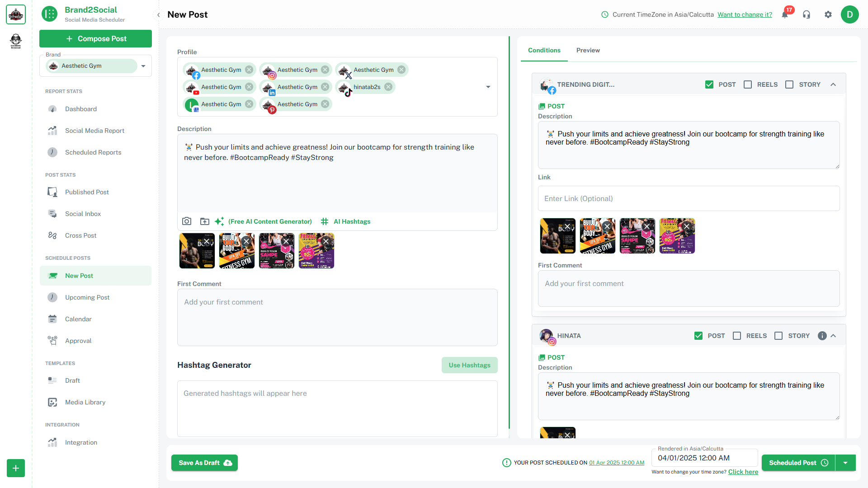Enable REELS checkbox for Trending Digit
The width and height of the screenshot is (868, 488).
pos(748,84)
